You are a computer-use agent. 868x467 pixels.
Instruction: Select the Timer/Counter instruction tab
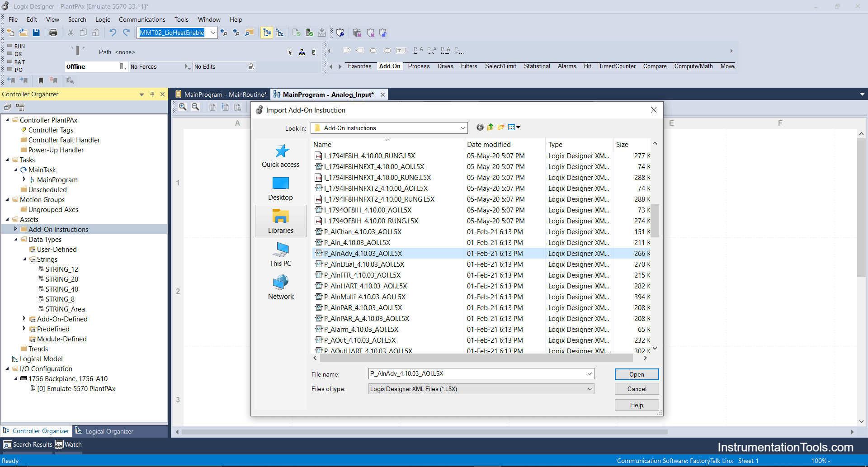pos(617,66)
